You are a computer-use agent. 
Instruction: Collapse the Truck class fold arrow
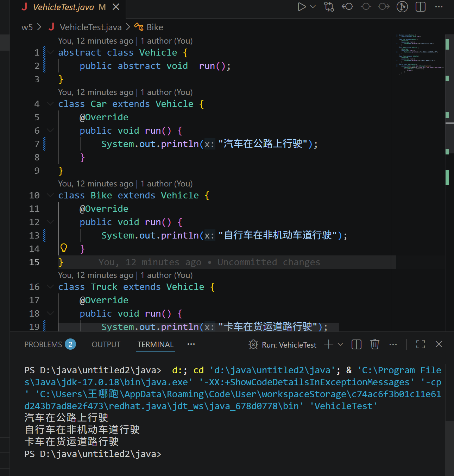point(51,287)
